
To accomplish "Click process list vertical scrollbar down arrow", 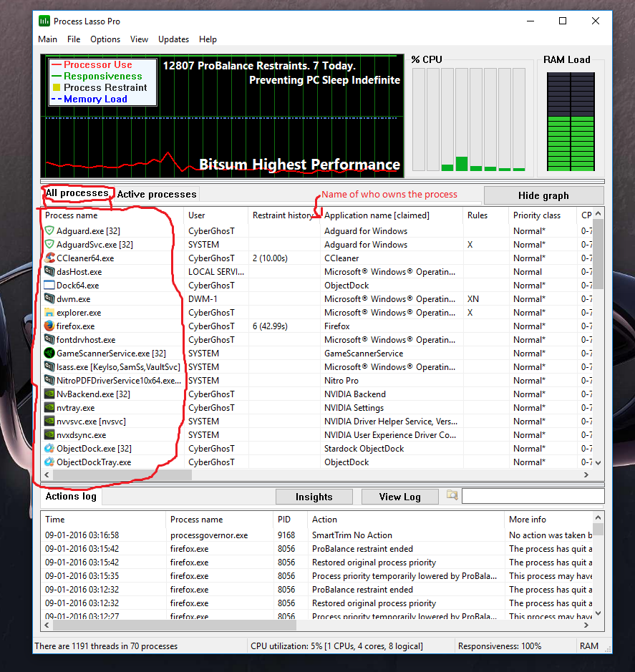I will tap(598, 463).
